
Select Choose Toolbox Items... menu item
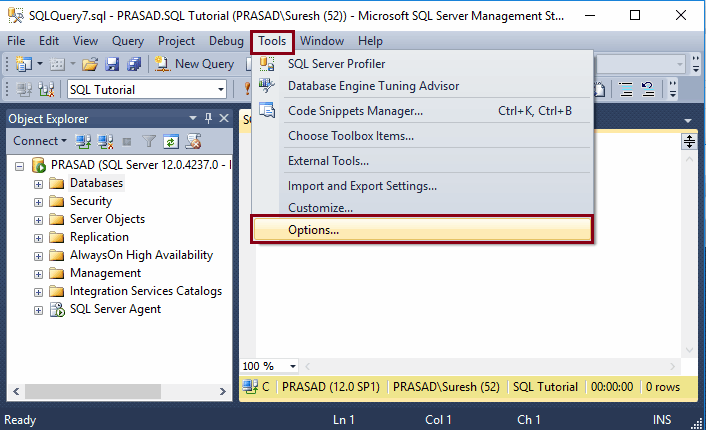pyautogui.click(x=422, y=136)
